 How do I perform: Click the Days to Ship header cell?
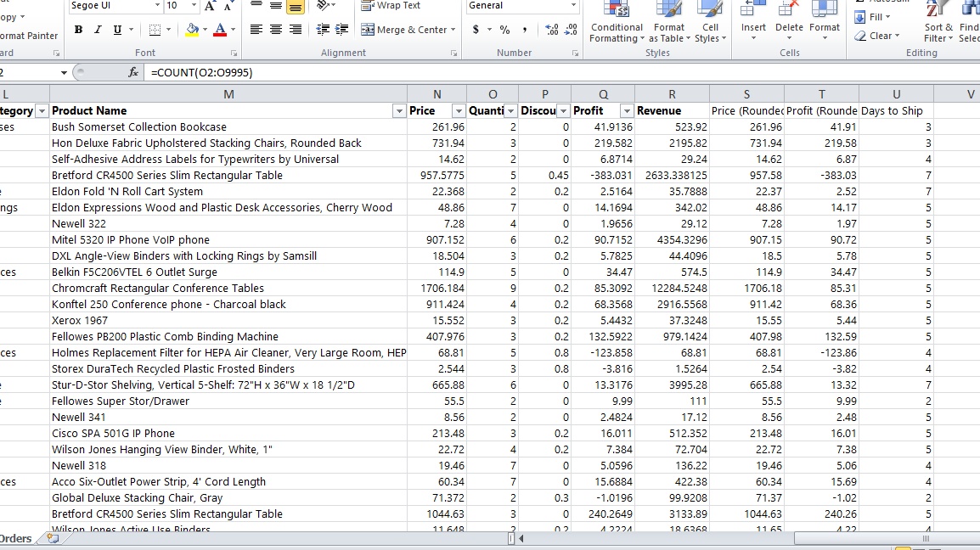point(896,110)
